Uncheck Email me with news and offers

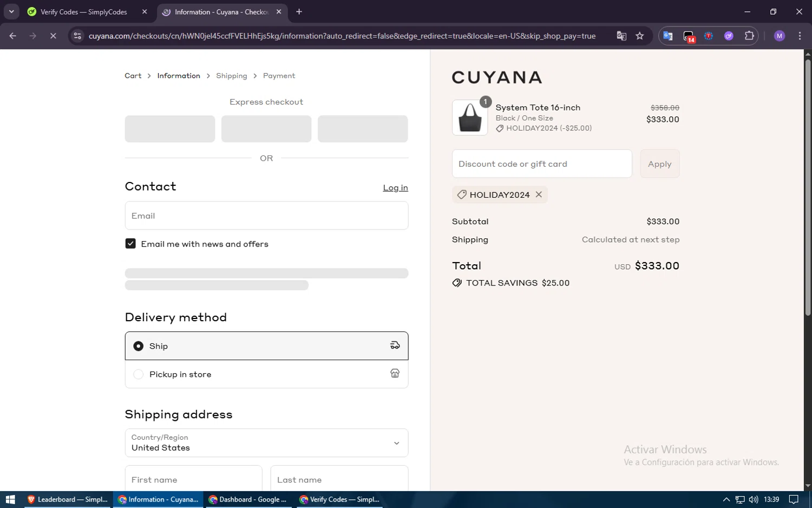(130, 244)
